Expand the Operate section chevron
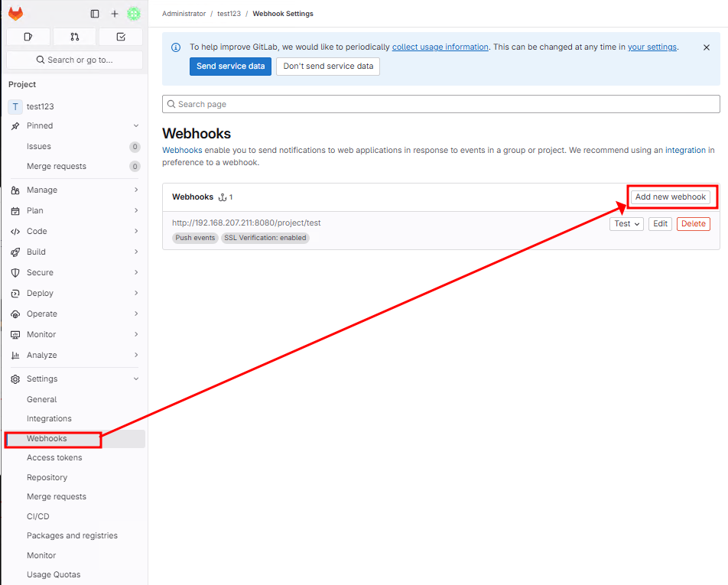The width and height of the screenshot is (728, 585). click(136, 314)
